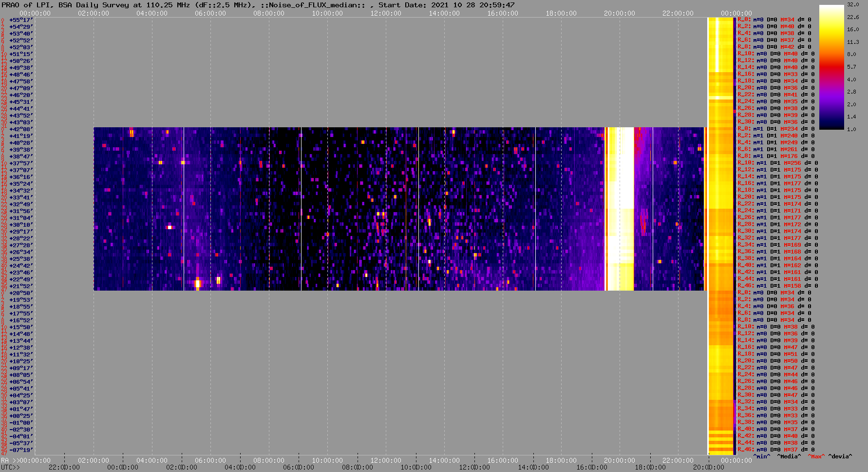The width and height of the screenshot is (868, 472).
Task: Click row 'R_28: m=0 D=0 M=39'
Action: point(776,115)
